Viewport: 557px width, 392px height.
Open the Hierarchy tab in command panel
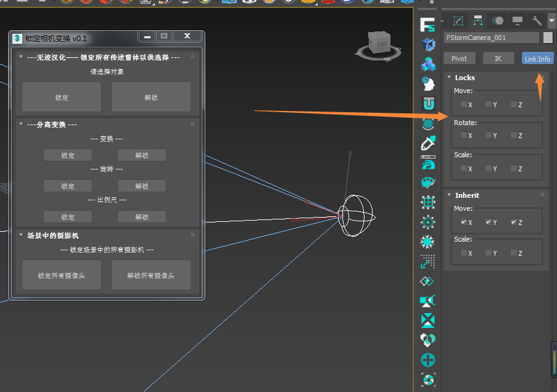(x=478, y=20)
